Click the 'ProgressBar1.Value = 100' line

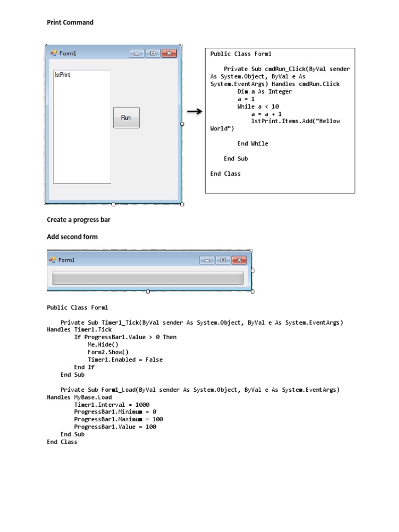(x=115, y=427)
